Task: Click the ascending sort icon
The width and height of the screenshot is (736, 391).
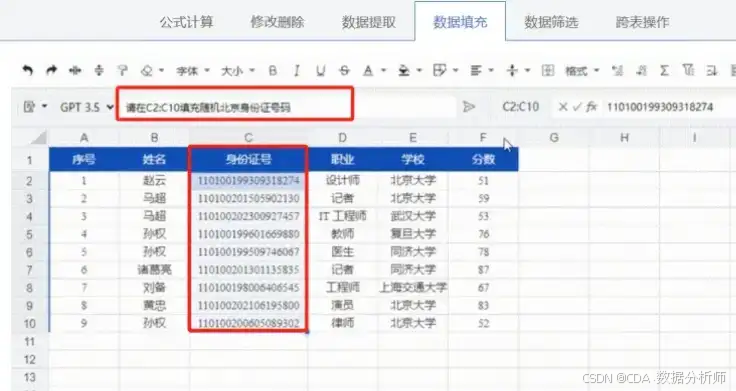Action: [617, 71]
